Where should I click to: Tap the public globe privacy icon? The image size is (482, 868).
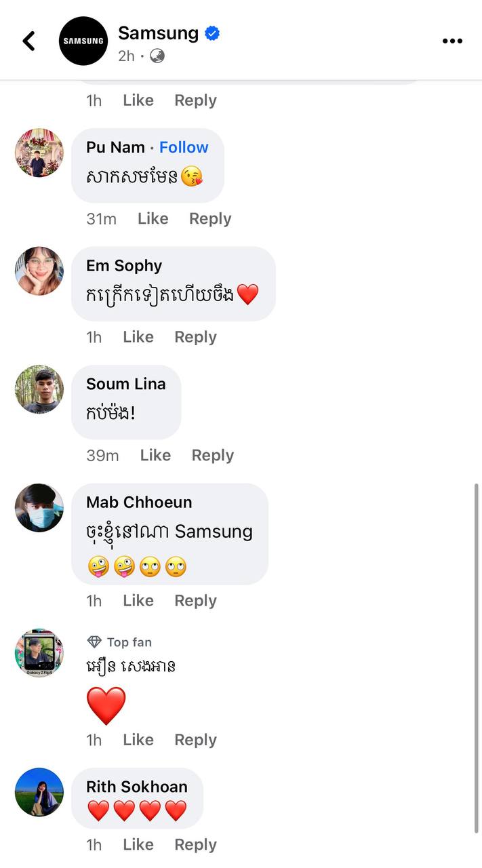tap(157, 56)
